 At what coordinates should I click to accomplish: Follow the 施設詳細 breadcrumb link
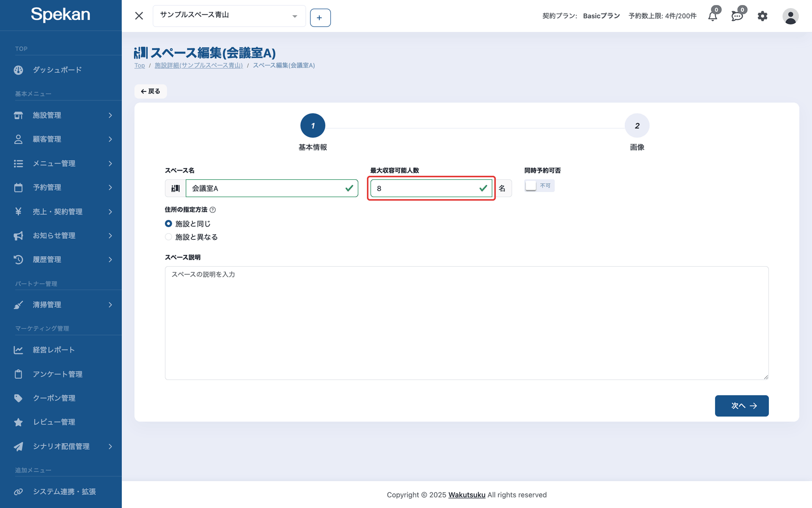pyautogui.click(x=198, y=66)
